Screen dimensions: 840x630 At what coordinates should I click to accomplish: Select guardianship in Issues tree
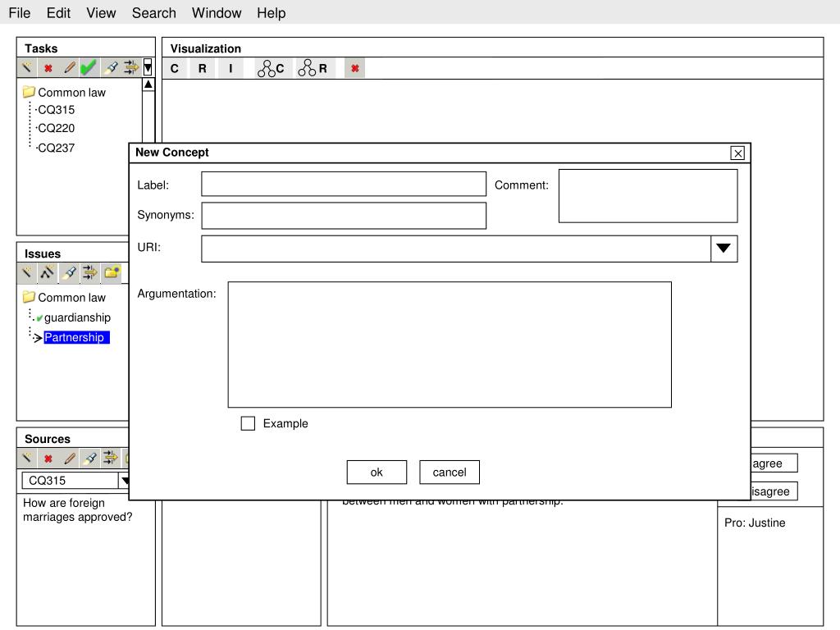77,317
